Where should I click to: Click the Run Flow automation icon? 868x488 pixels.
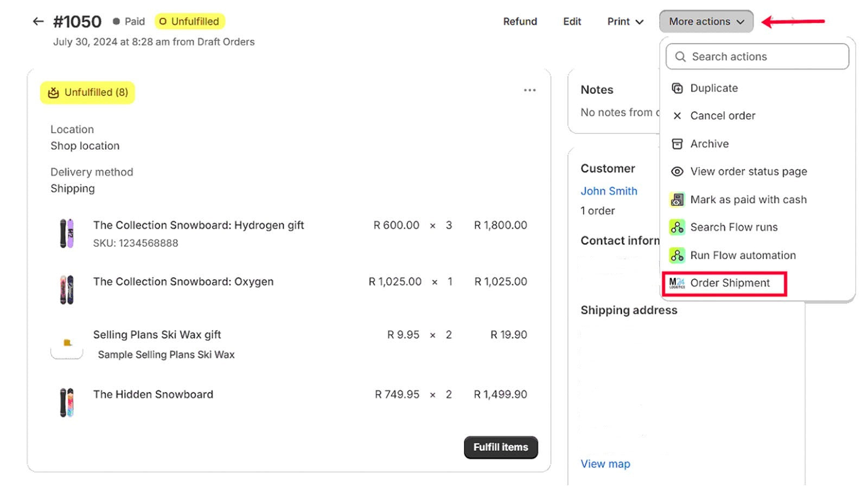(x=677, y=255)
